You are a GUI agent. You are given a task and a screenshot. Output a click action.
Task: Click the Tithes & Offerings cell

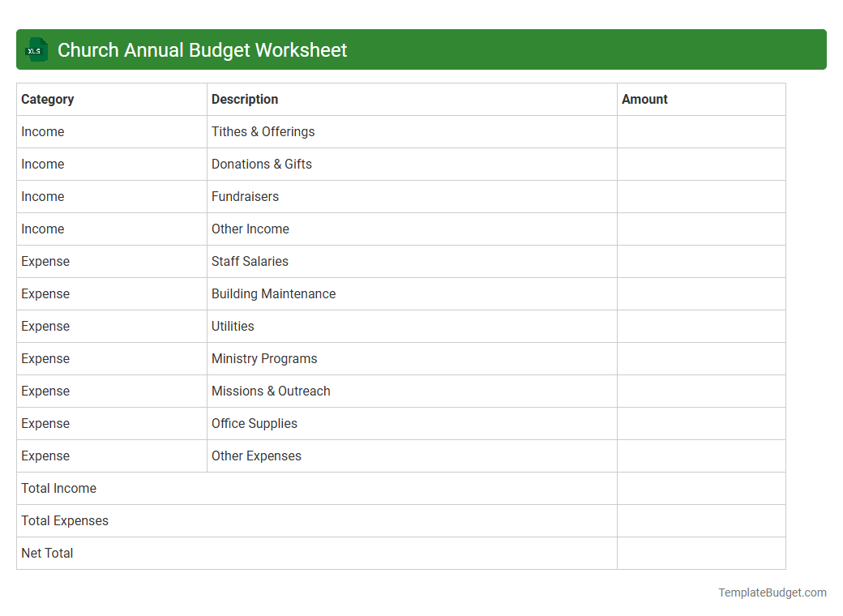263,131
